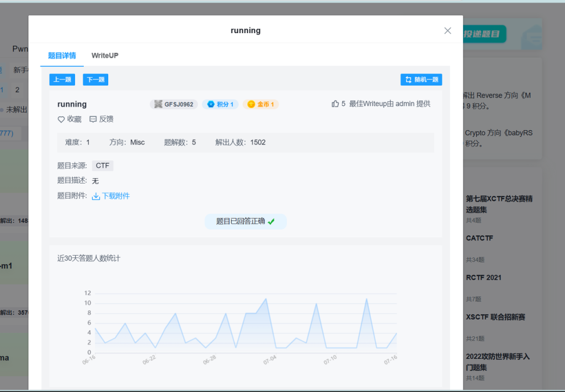The image size is (565, 392).
Task: Open the CATCTF collection in sidebar
Action: coord(479,239)
